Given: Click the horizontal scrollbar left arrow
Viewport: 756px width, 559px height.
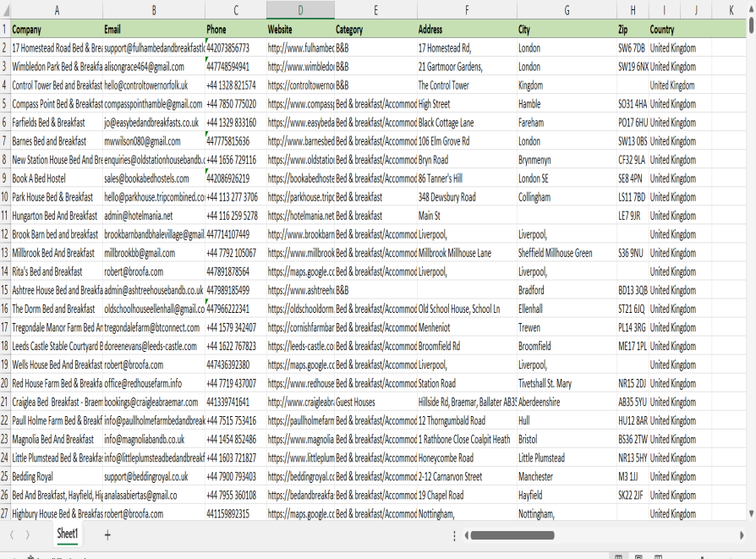Looking at the screenshot, I should pyautogui.click(x=464, y=535).
